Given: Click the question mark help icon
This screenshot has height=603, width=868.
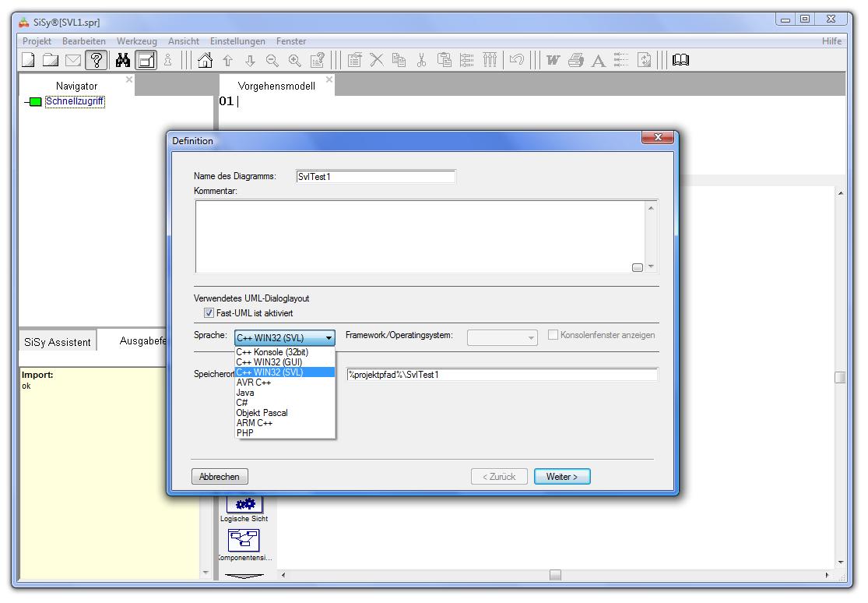Looking at the screenshot, I should [x=97, y=60].
